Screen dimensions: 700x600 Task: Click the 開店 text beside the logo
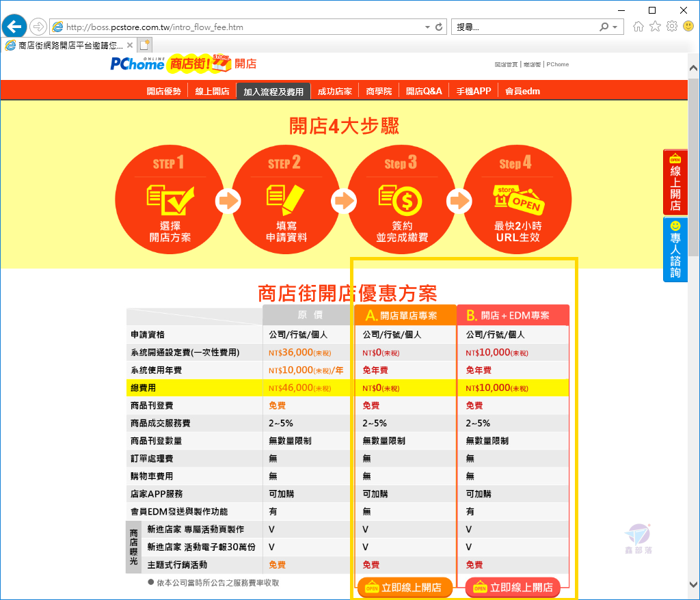pyautogui.click(x=245, y=64)
